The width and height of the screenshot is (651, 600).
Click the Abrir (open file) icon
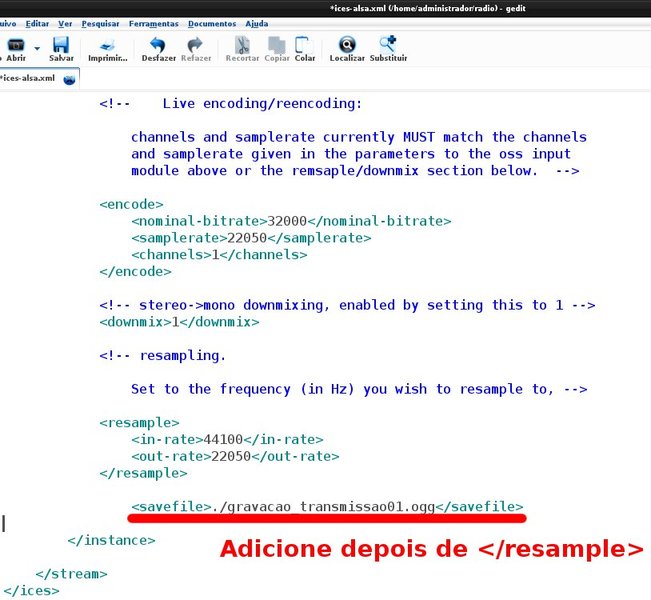(15, 46)
